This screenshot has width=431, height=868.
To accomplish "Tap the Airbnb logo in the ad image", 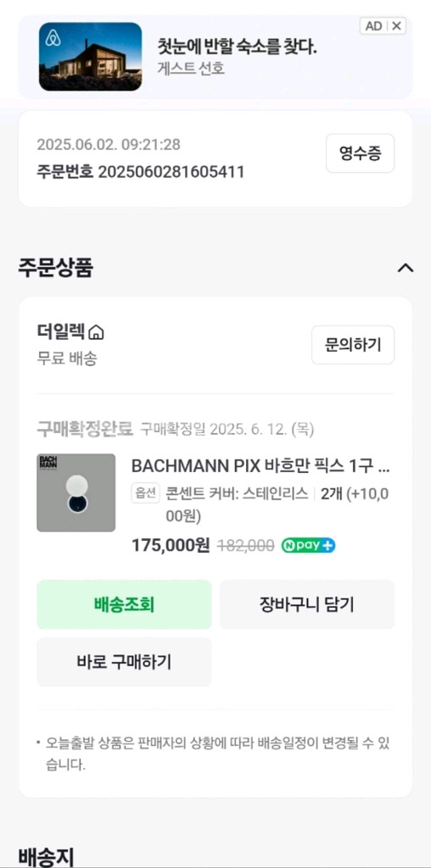I will pyautogui.click(x=53, y=38).
